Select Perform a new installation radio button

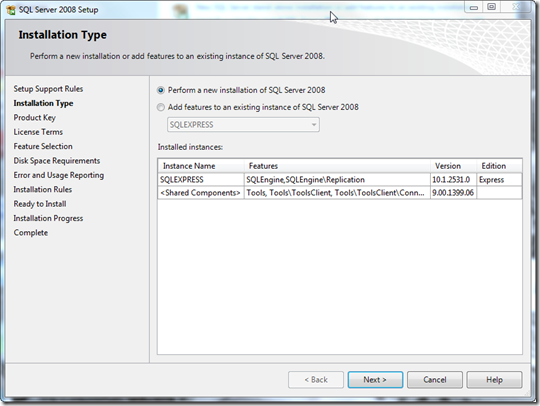click(x=160, y=90)
